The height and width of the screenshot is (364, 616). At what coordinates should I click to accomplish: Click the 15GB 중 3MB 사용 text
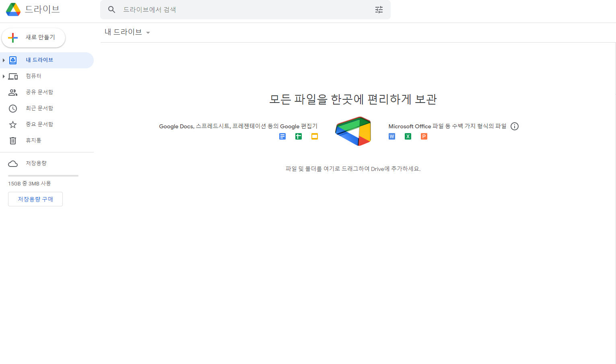tap(29, 183)
